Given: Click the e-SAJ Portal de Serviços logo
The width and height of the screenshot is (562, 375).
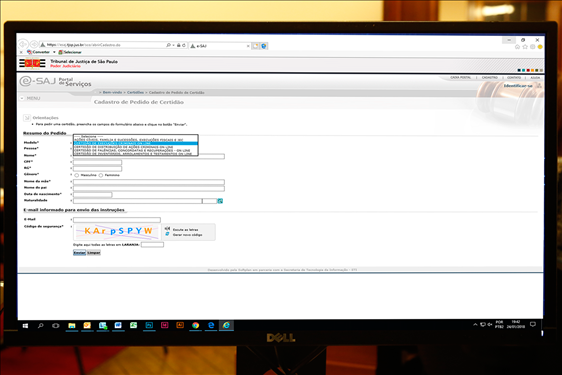Looking at the screenshot, I should 55,82.
